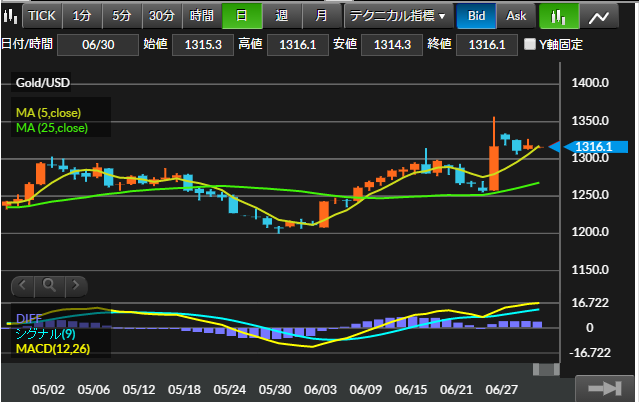Image resolution: width=639 pixels, height=402 pixels.
Task: Click the 06/15 date label on the axis
Action: pos(411,390)
